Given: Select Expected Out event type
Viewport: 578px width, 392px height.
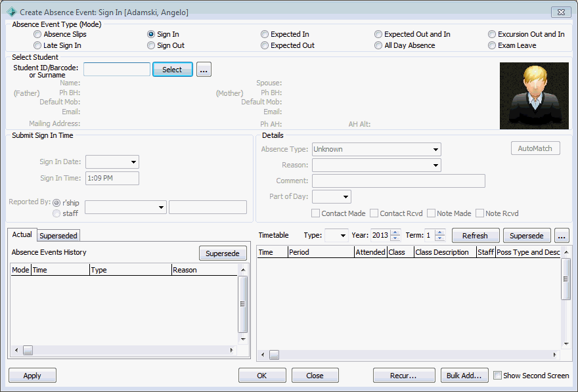Looking at the screenshot, I should [x=264, y=45].
